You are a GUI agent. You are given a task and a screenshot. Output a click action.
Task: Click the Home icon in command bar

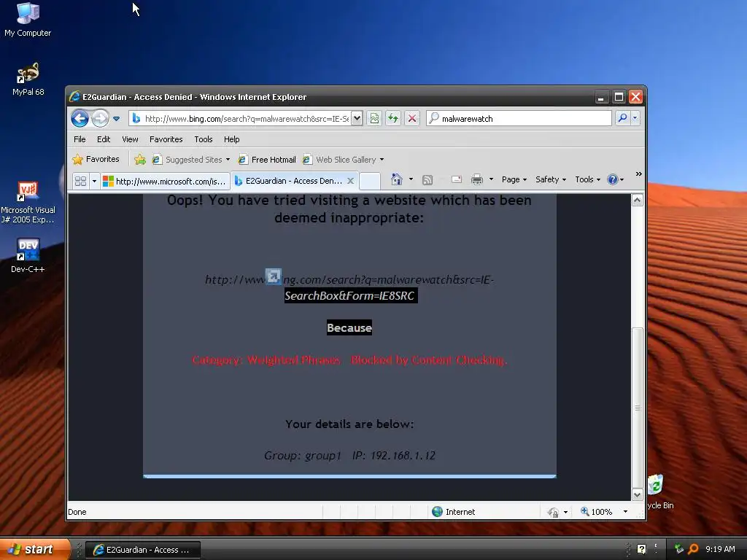(396, 179)
